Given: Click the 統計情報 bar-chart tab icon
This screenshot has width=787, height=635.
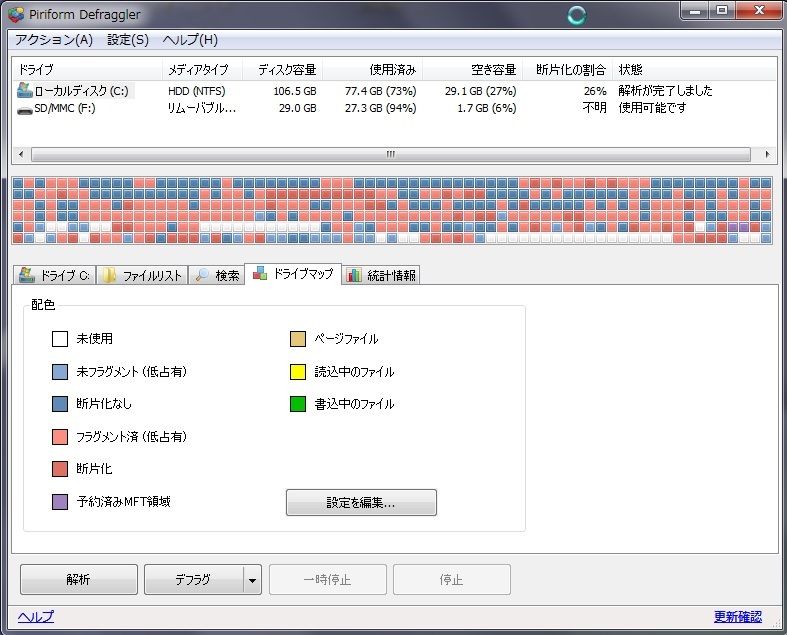Looking at the screenshot, I should pyautogui.click(x=354, y=275).
